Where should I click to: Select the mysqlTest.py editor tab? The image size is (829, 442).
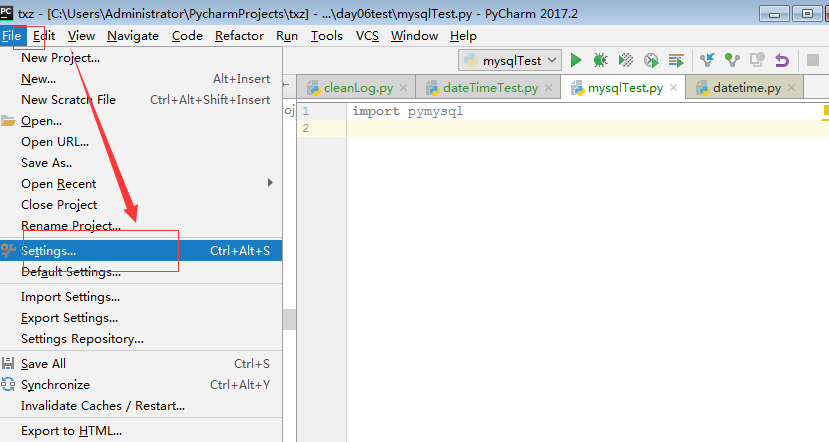tap(623, 88)
